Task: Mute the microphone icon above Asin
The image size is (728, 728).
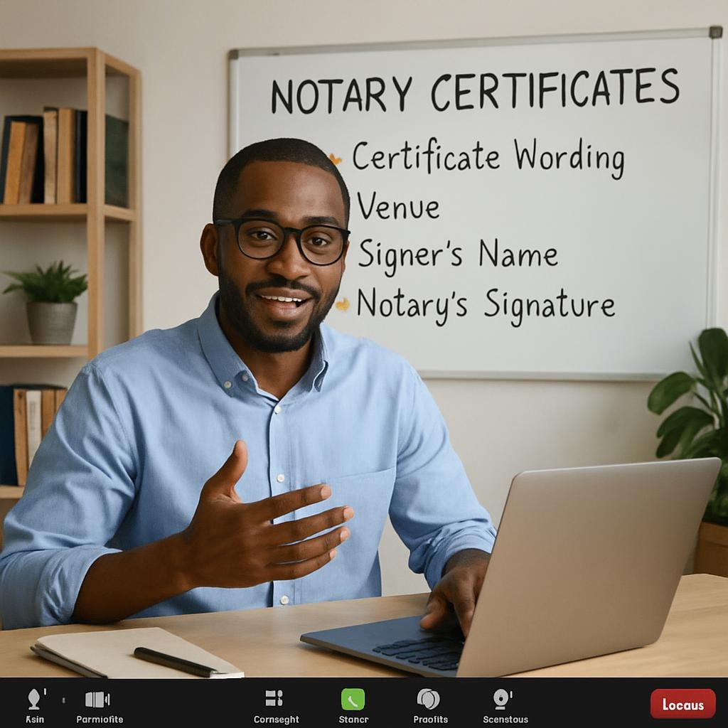Action: pos(33,698)
